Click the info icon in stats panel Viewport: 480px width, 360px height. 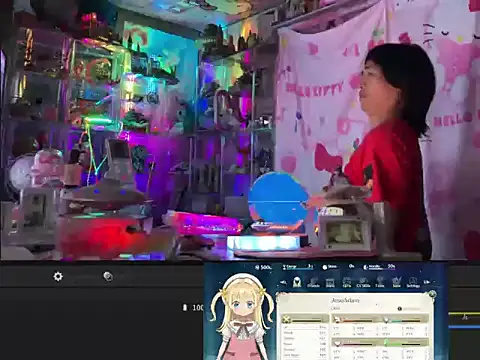[x=400, y=309]
